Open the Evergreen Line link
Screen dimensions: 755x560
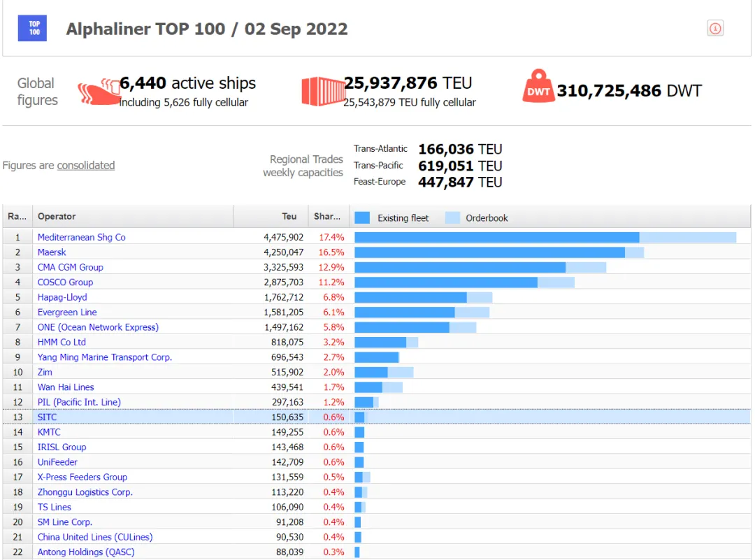[67, 312]
